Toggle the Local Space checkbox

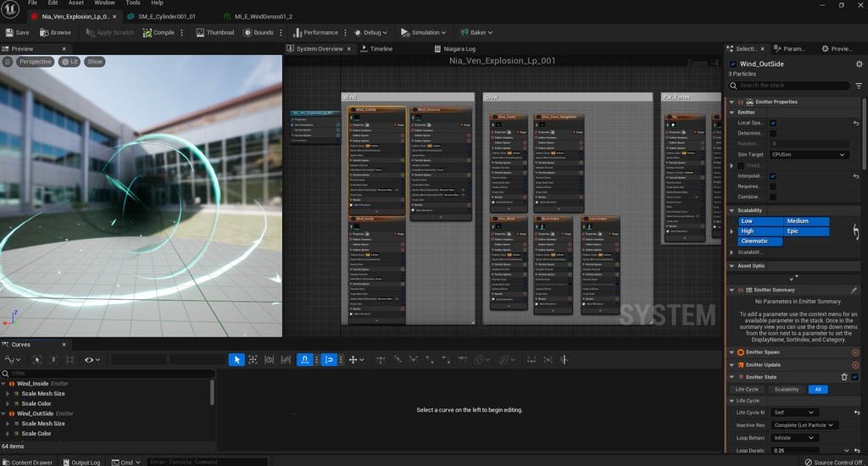tap(773, 123)
